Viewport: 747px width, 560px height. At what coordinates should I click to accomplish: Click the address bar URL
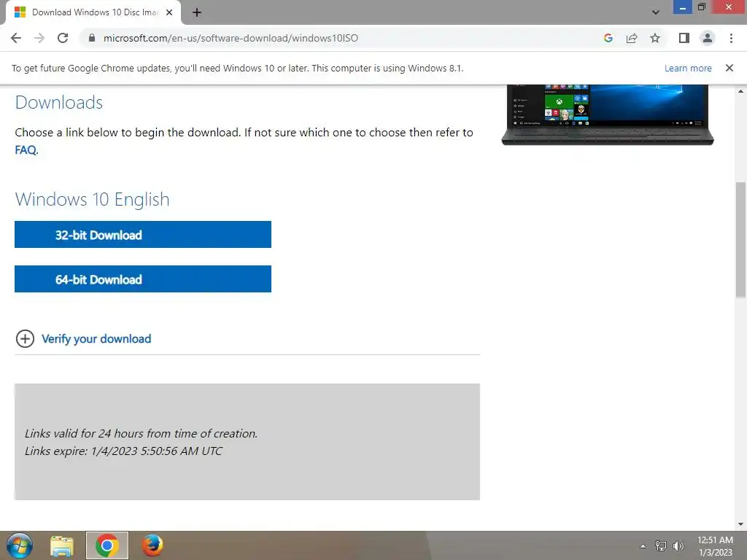(x=231, y=38)
